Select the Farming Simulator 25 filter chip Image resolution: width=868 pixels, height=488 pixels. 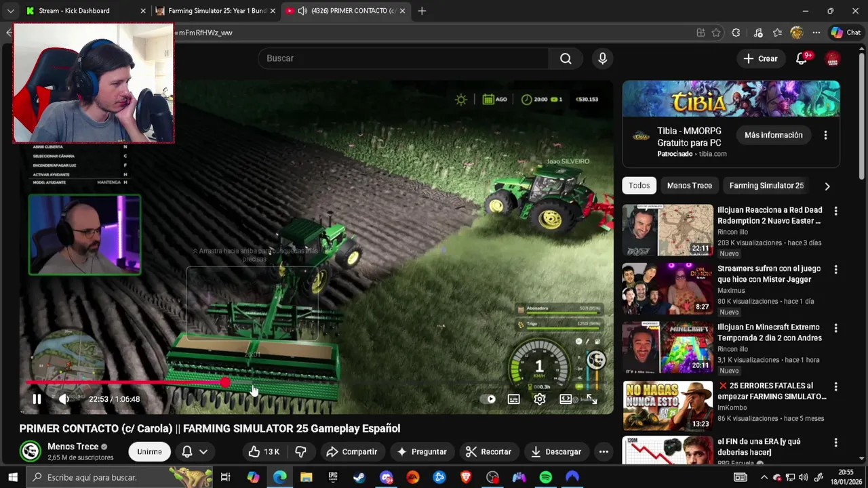pyautogui.click(x=766, y=186)
